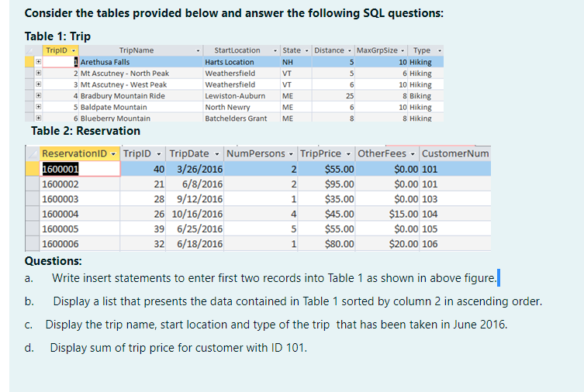This screenshot has width=584, height=392.
Task: Open the State column filter dropdown
Action: tap(306, 50)
